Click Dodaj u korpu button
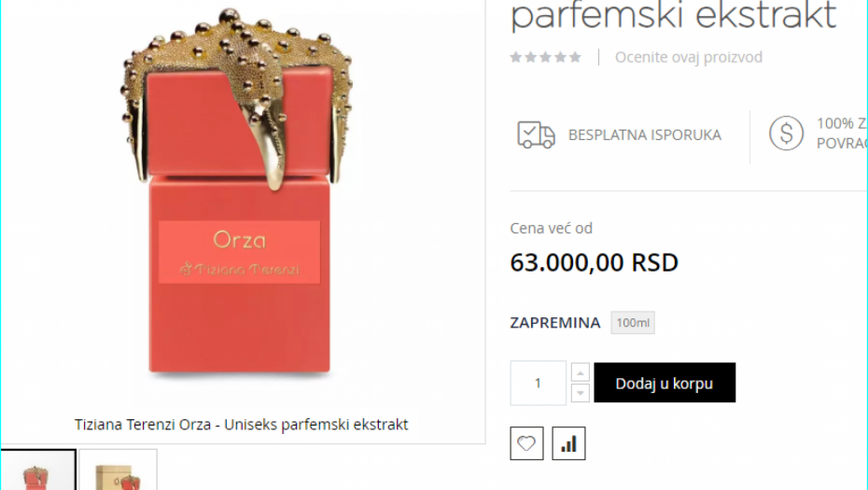Viewport: 868px width, 490px height. click(x=665, y=383)
